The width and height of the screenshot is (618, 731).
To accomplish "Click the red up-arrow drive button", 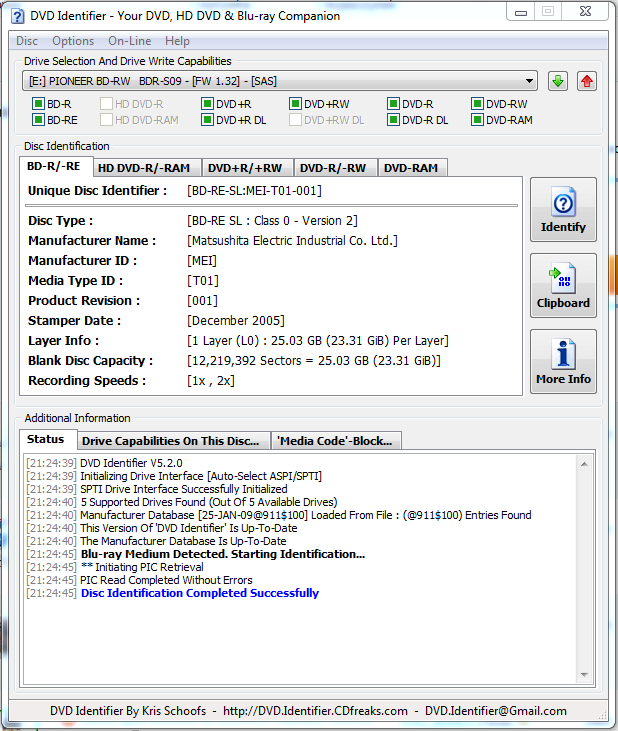I will click(x=587, y=81).
